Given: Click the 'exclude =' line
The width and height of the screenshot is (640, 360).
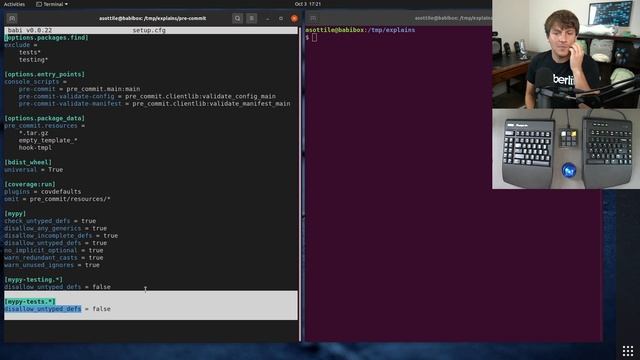Looking at the screenshot, I should click(x=21, y=45).
